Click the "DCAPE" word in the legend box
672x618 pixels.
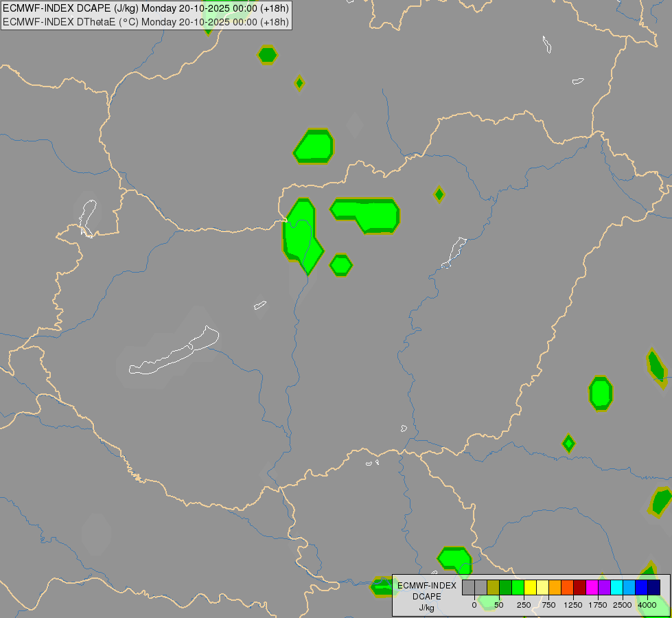tap(427, 597)
